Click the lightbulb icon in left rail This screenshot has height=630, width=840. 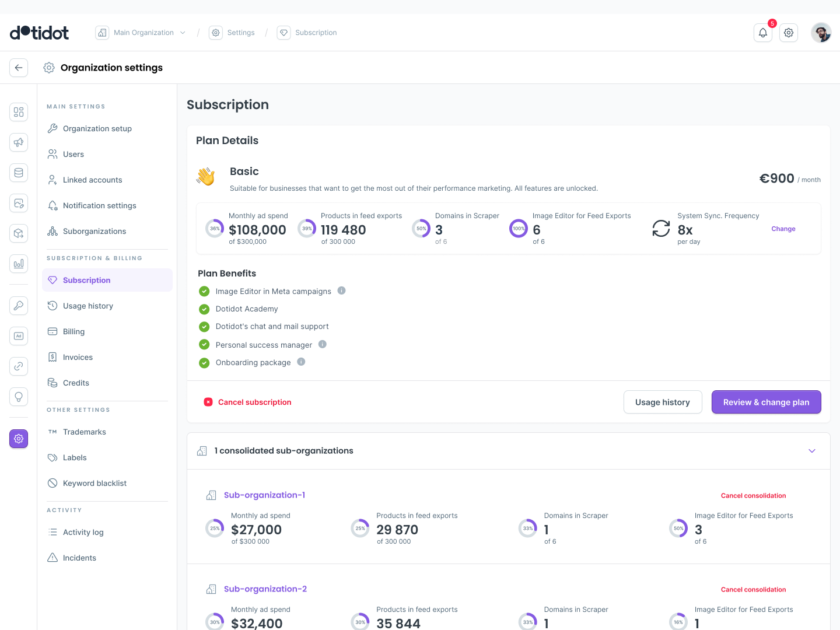pos(19,397)
